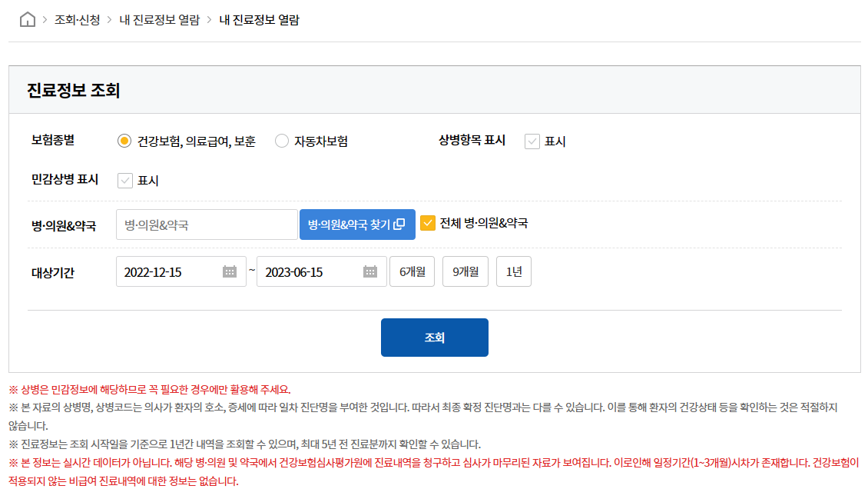
Task: Set period to 1년
Action: (514, 271)
